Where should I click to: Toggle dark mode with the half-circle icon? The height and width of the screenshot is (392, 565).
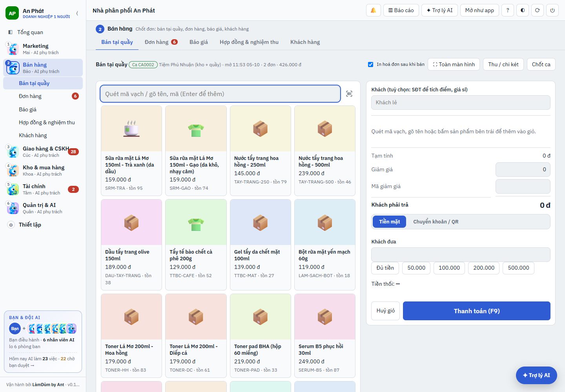(x=523, y=10)
